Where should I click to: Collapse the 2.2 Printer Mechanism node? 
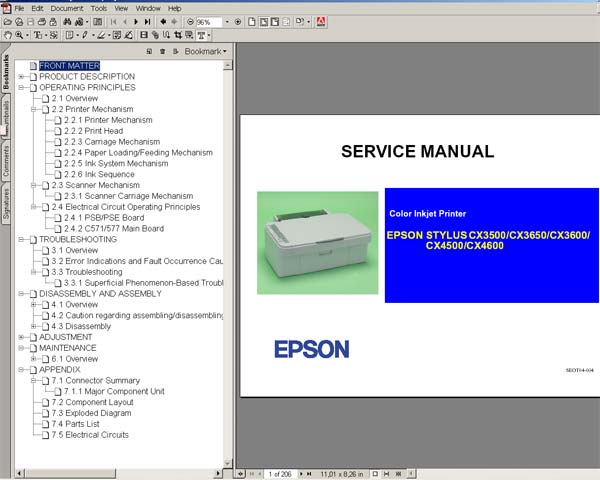click(x=34, y=109)
